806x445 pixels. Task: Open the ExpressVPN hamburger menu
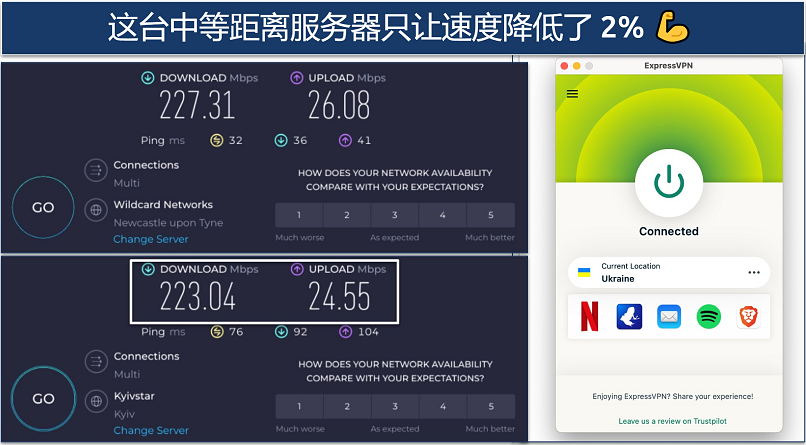[572, 94]
